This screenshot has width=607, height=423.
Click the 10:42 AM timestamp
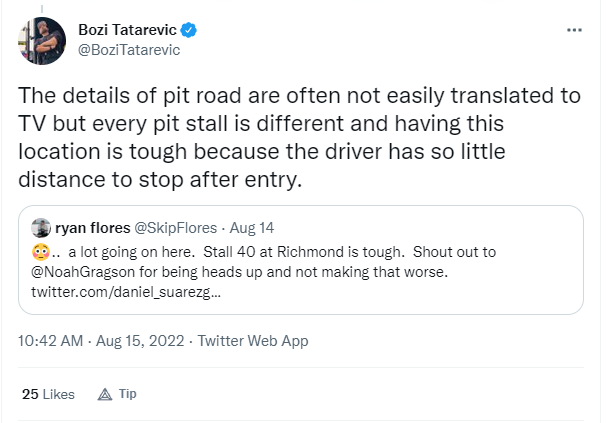point(50,341)
